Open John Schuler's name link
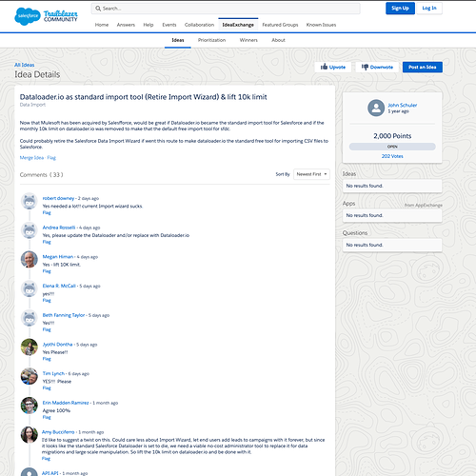 (403, 105)
